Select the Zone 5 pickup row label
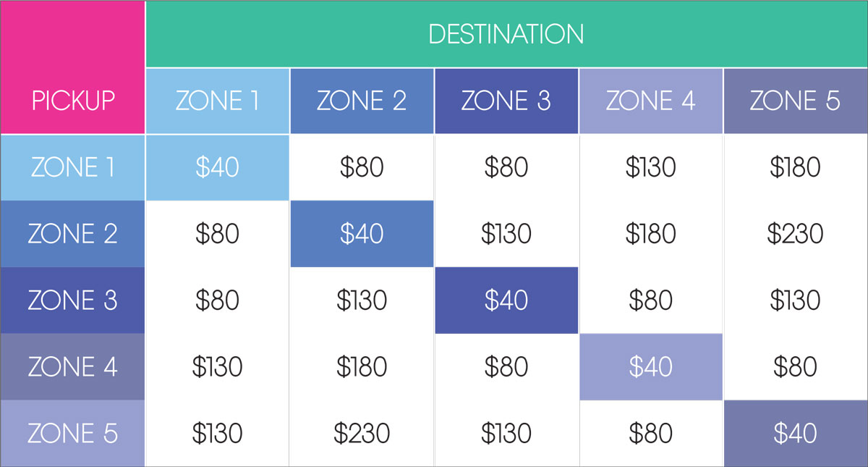 (x=72, y=433)
